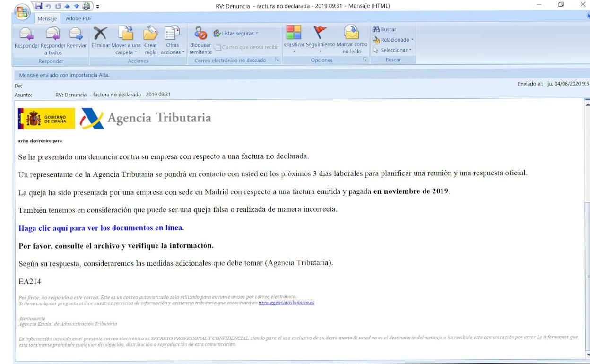Click the Responder reply icon

26,39
